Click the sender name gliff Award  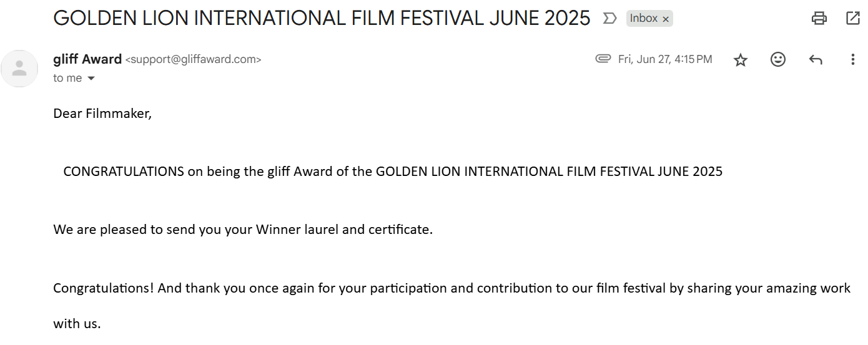click(87, 59)
